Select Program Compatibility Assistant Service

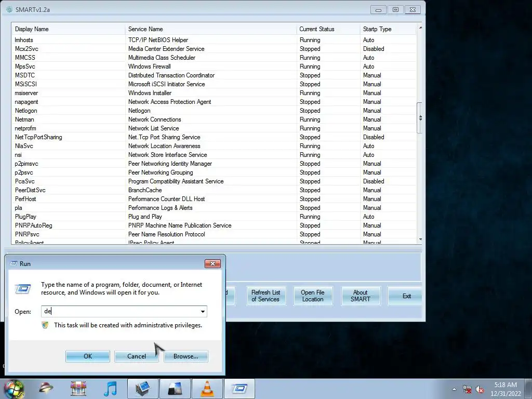(176, 181)
